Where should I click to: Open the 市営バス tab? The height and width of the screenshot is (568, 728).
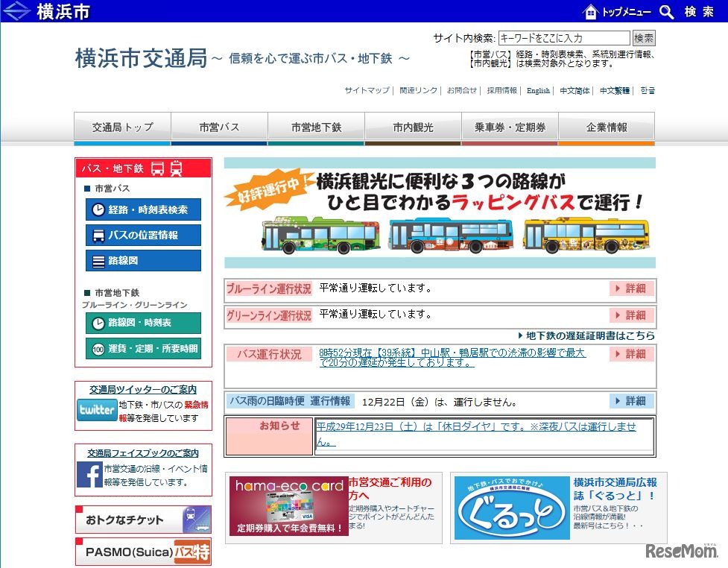pos(219,127)
